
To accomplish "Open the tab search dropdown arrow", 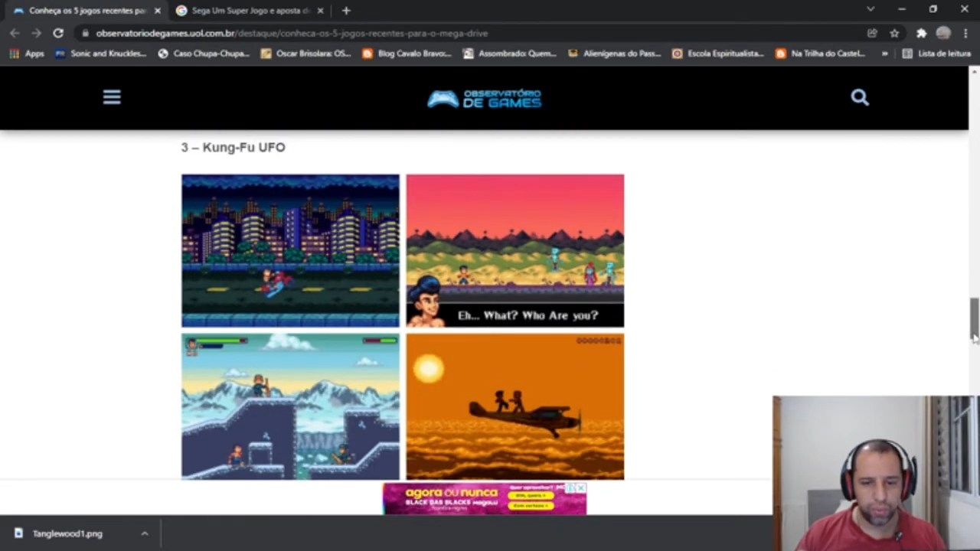I will 871,9.
